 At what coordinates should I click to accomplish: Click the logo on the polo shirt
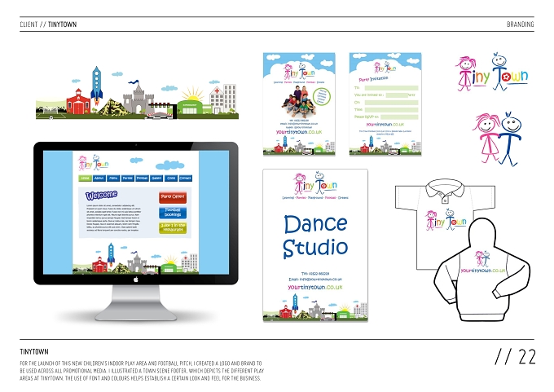tap(446, 219)
